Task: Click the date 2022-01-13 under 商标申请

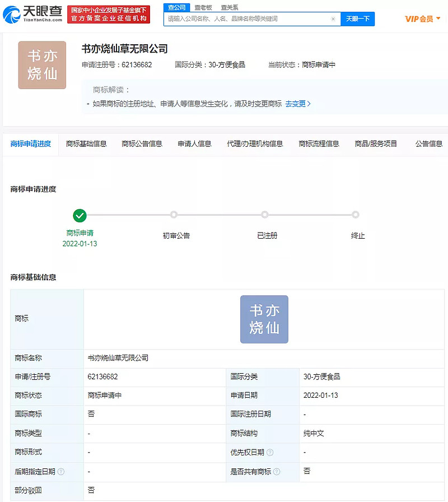Action: [x=80, y=244]
